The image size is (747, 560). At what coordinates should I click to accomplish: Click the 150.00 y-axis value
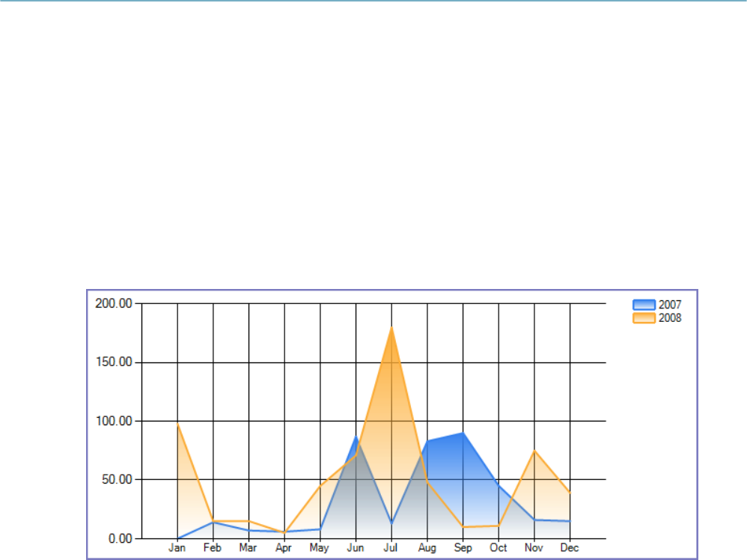pyautogui.click(x=113, y=362)
